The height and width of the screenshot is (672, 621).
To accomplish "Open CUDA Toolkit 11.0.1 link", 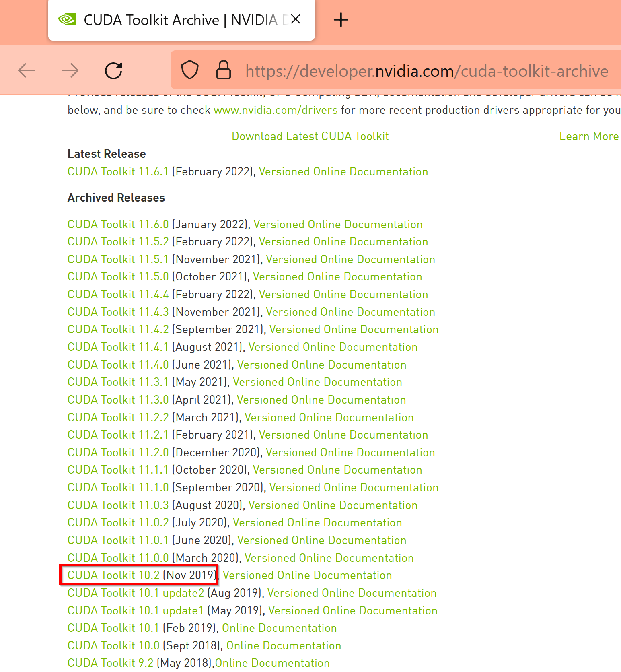I will (118, 540).
